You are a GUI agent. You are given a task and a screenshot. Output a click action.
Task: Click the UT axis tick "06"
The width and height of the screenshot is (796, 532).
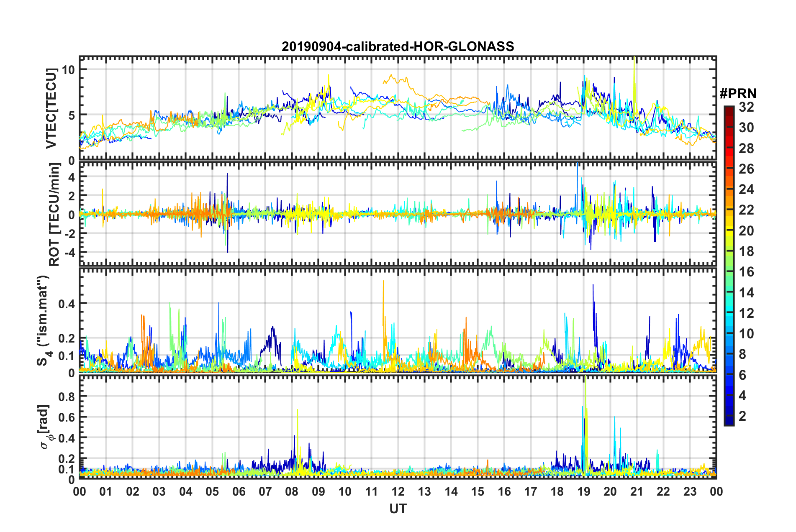point(239,491)
